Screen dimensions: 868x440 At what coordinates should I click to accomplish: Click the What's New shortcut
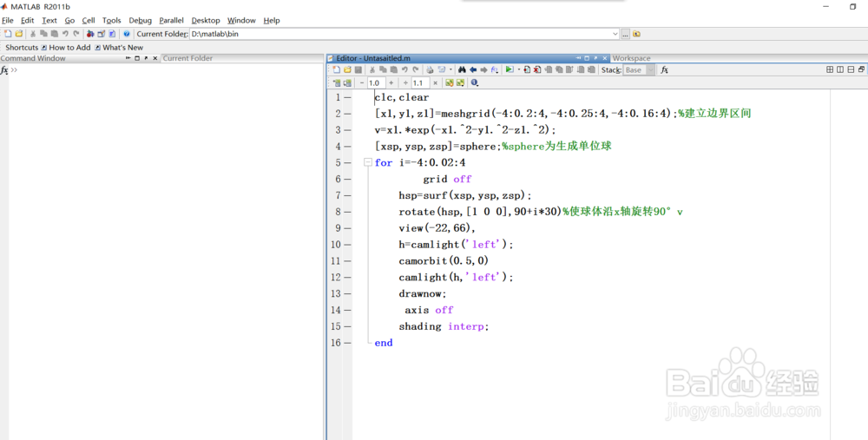[x=118, y=48]
